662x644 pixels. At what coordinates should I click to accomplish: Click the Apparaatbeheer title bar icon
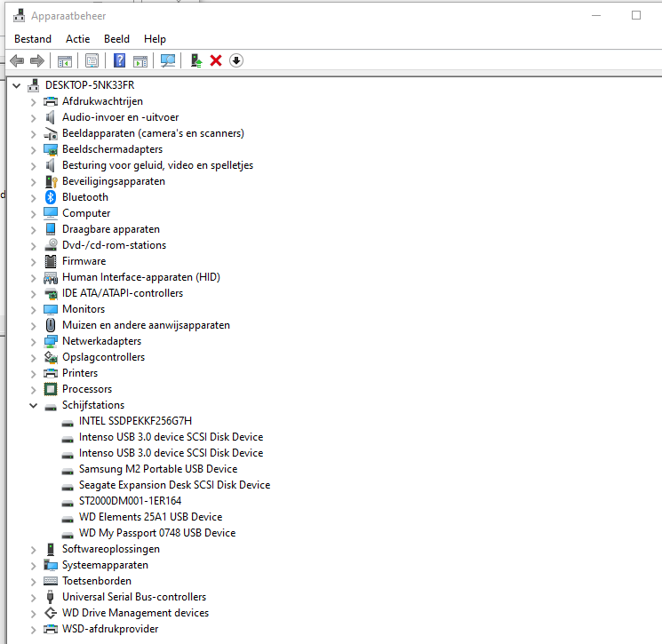[x=19, y=16]
